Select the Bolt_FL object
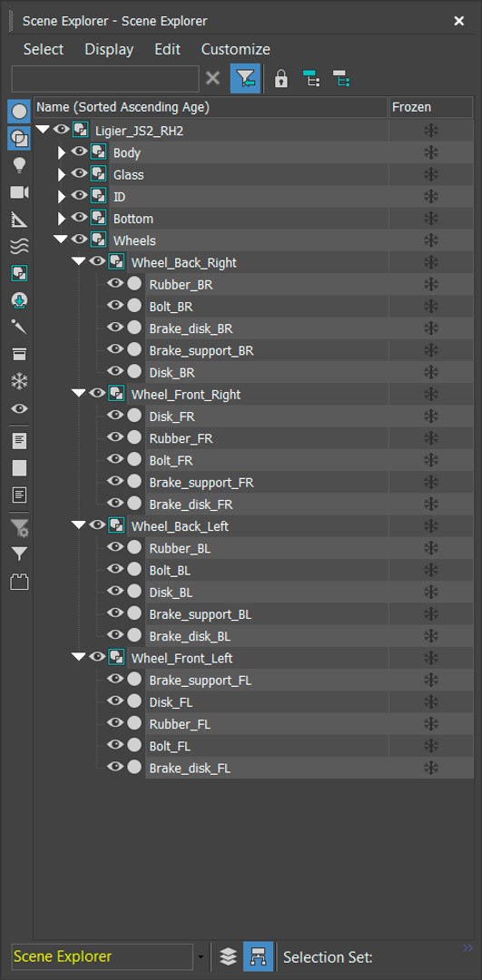The width and height of the screenshot is (482, 980). [170, 746]
